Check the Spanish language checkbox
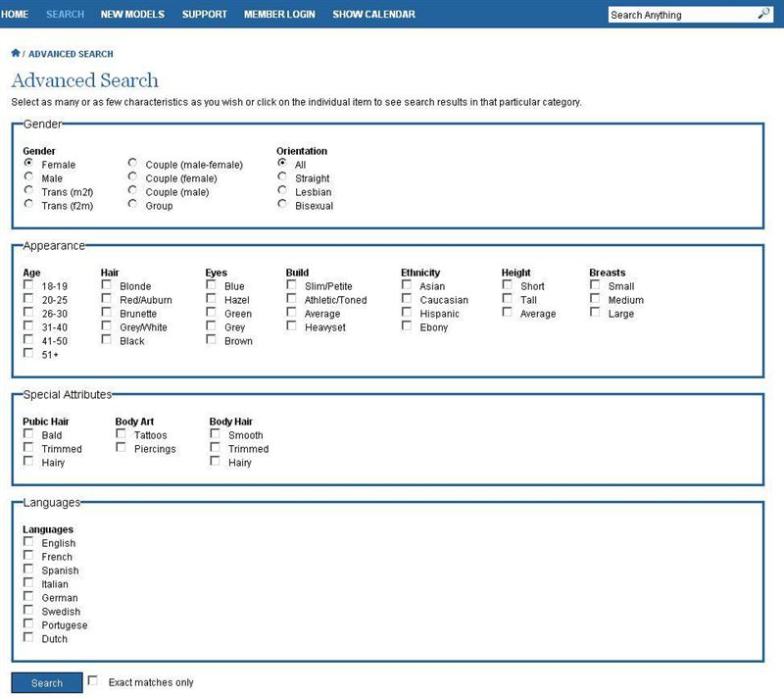The image size is (784, 698). [28, 569]
